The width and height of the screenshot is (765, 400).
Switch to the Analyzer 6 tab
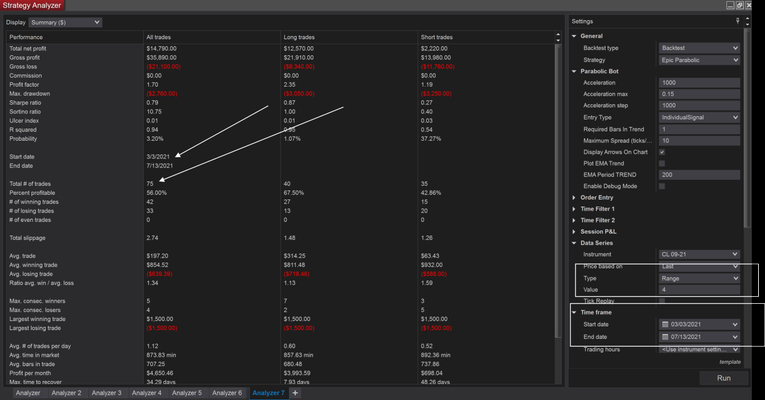pyautogui.click(x=228, y=393)
